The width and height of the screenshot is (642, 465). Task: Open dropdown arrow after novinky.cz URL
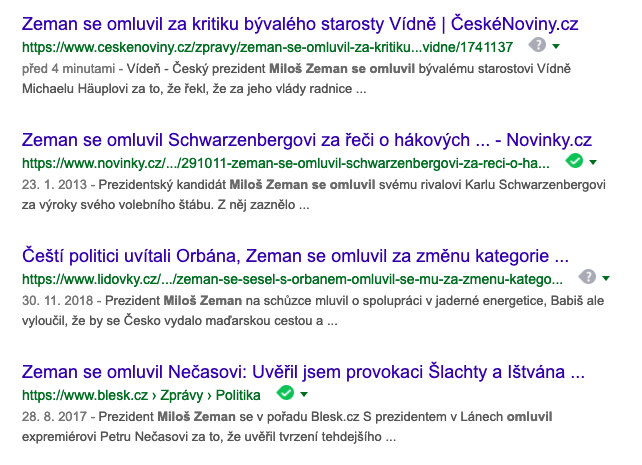coord(593,163)
